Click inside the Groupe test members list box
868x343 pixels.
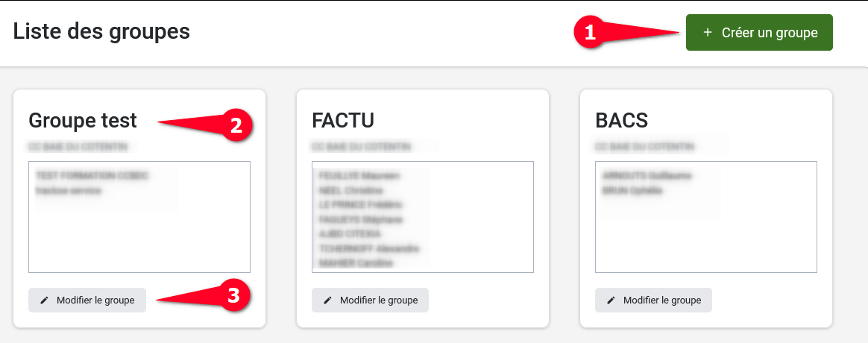pos(139,231)
